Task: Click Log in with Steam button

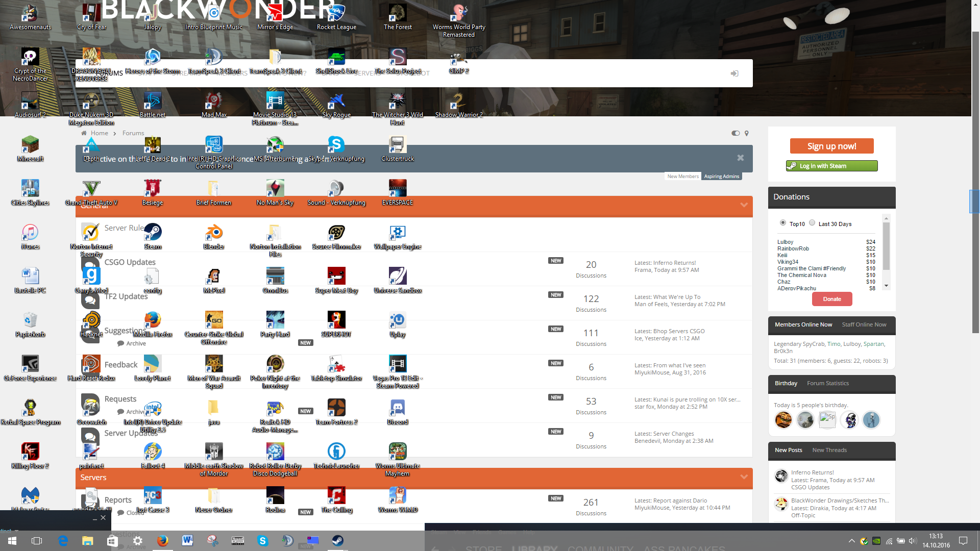Action: pos(832,166)
